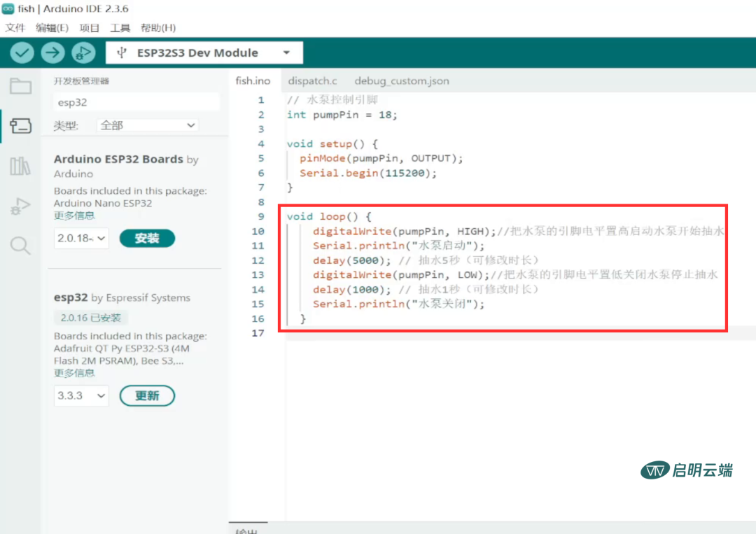756x534 pixels.
Task: Open the Sketchbook folder sidebar icon
Action: click(20, 86)
